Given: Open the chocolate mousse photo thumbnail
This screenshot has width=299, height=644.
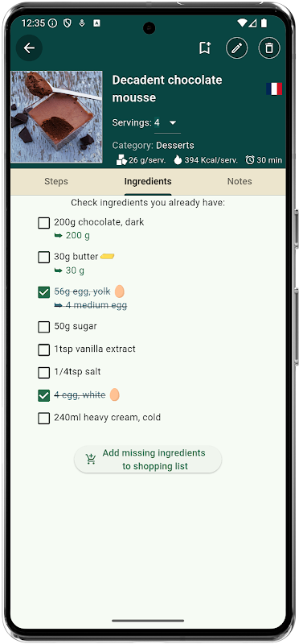Looking at the screenshot, I should tap(56, 117).
